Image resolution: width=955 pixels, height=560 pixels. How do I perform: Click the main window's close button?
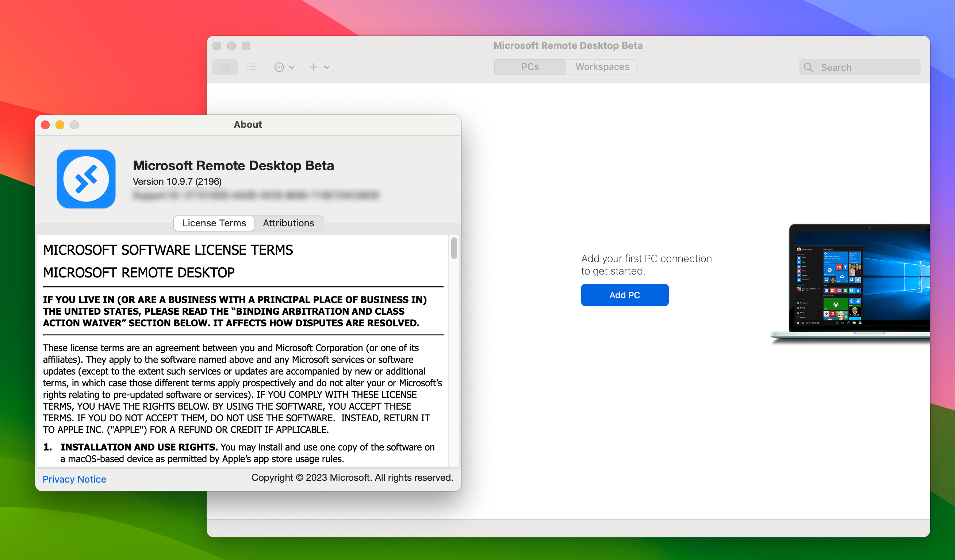[x=217, y=46]
